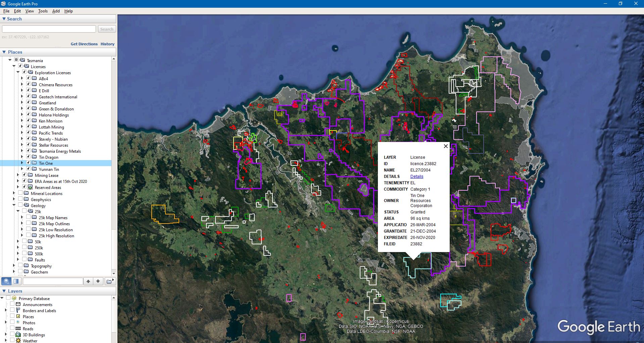
Task: Click the Google Earth Pro title icon
Action: click(x=3, y=4)
